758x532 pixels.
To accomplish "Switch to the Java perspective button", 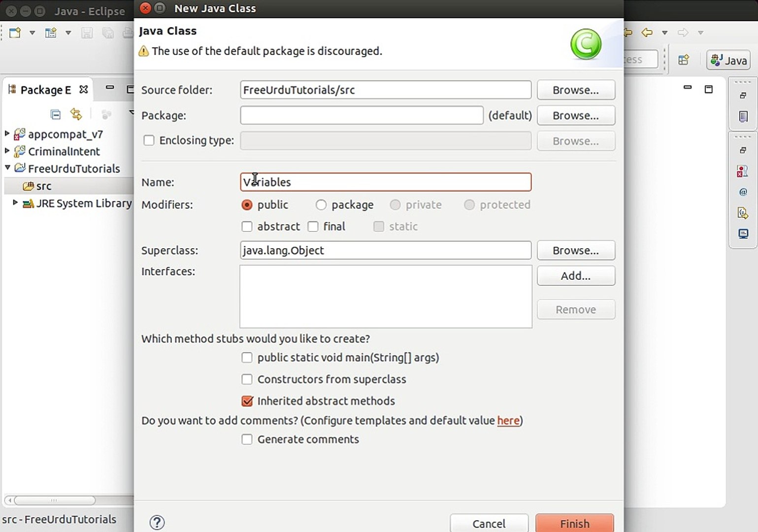I will [729, 60].
